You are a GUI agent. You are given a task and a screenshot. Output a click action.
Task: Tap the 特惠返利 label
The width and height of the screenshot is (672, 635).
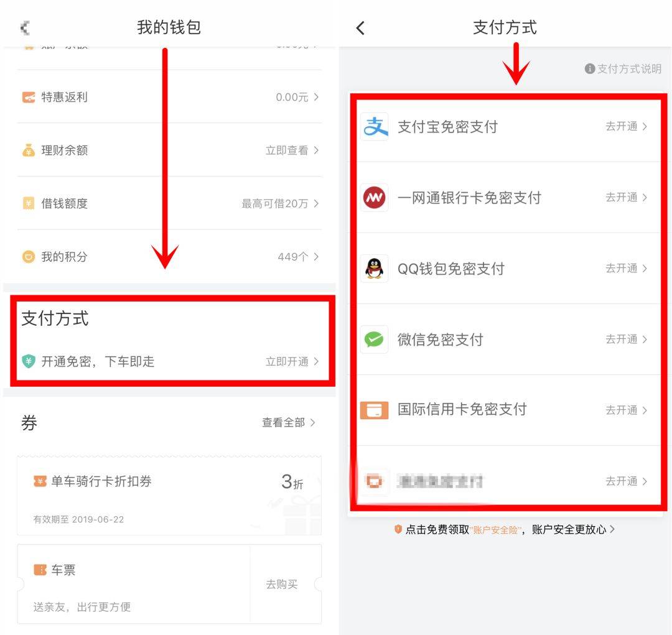pyautogui.click(x=64, y=97)
